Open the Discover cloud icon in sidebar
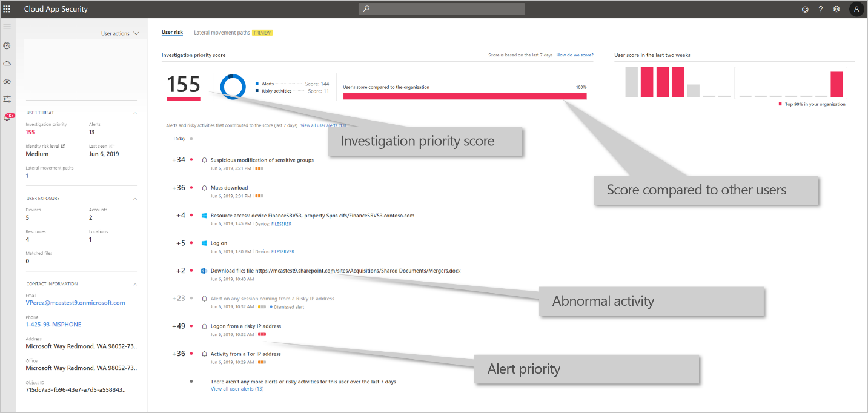Screen dimensions: 868x413 [7, 63]
